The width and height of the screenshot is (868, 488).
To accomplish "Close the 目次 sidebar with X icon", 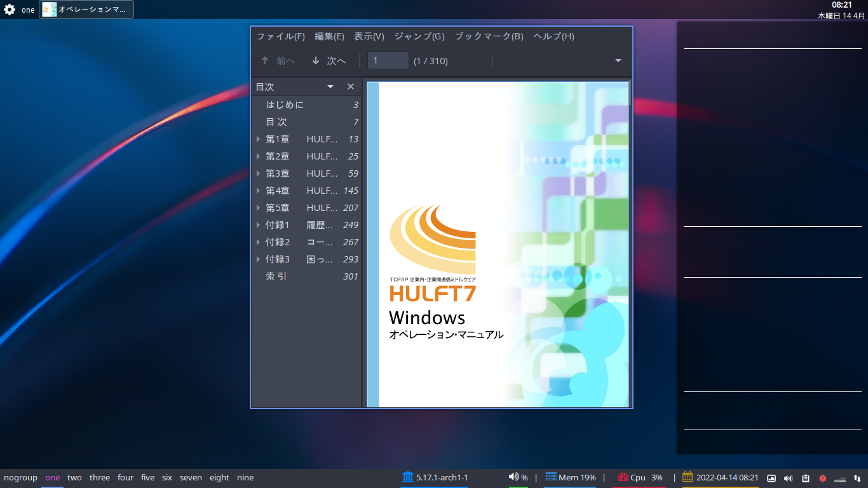I will (351, 86).
